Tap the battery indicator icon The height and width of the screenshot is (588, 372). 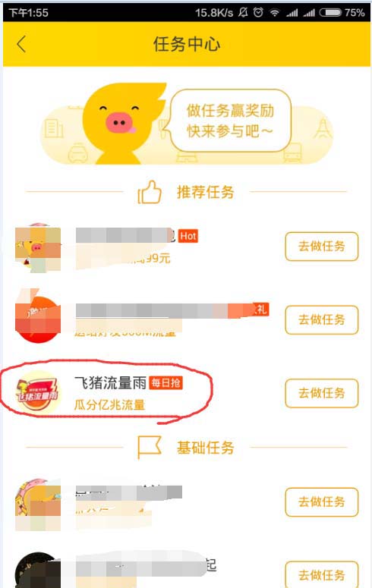(330, 13)
